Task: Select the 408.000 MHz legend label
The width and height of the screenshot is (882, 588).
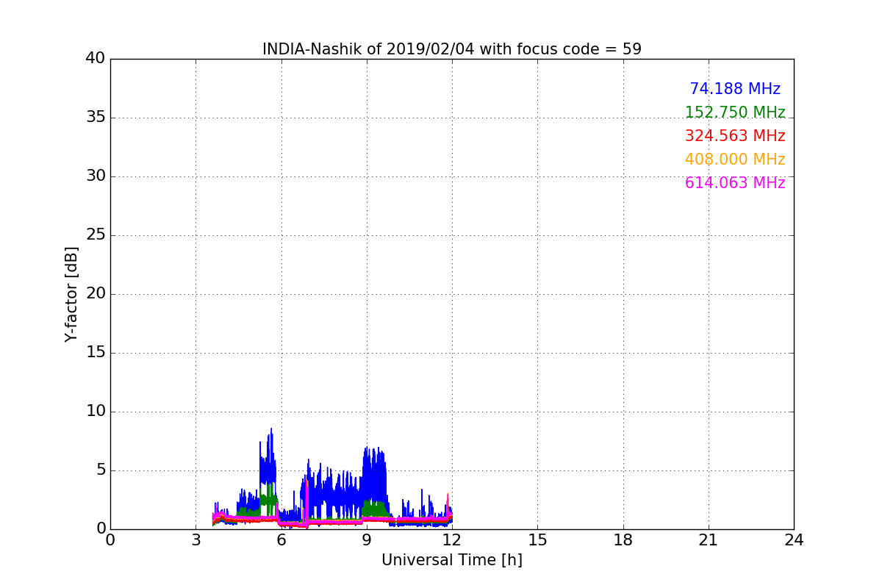Action: pos(735,159)
